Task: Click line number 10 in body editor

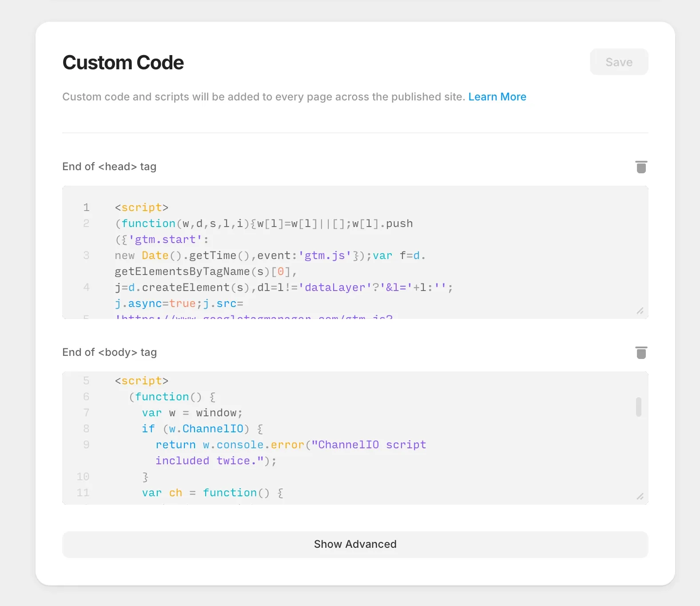Action: [x=83, y=477]
